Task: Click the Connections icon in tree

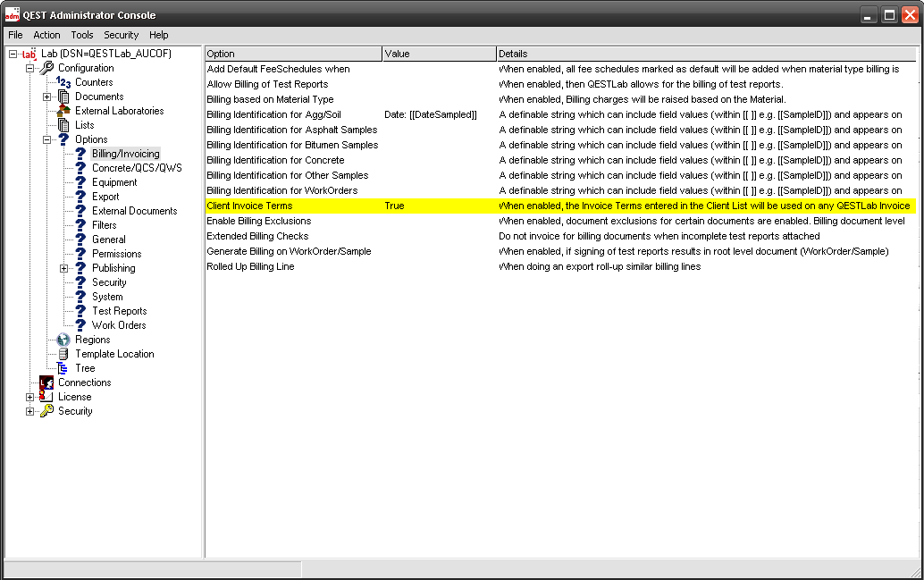Action: pyautogui.click(x=46, y=382)
